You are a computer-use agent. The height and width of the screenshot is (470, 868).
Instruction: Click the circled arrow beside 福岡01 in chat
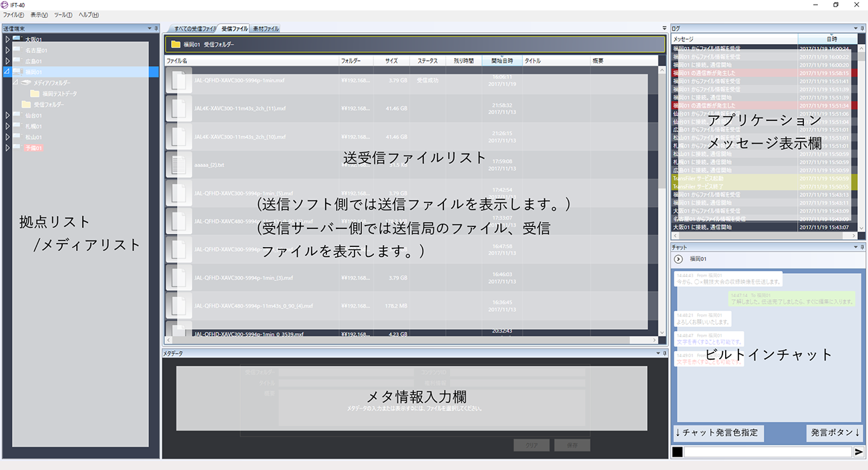(x=678, y=259)
